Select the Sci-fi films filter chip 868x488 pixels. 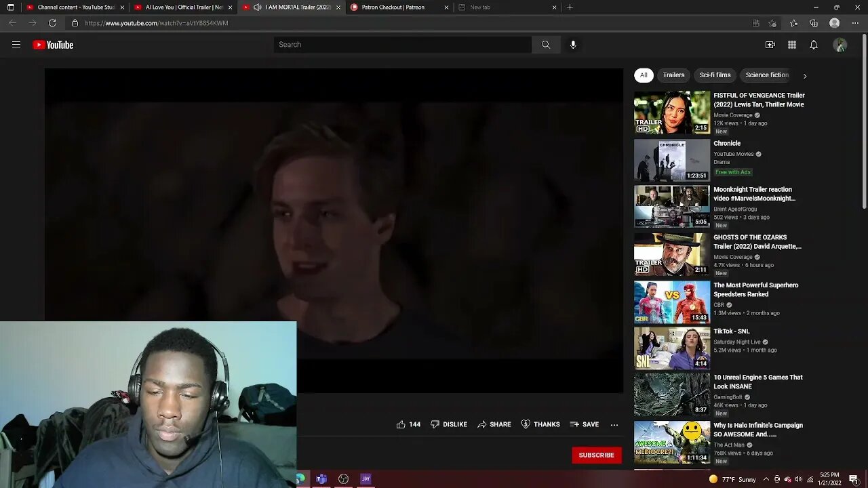tap(715, 75)
